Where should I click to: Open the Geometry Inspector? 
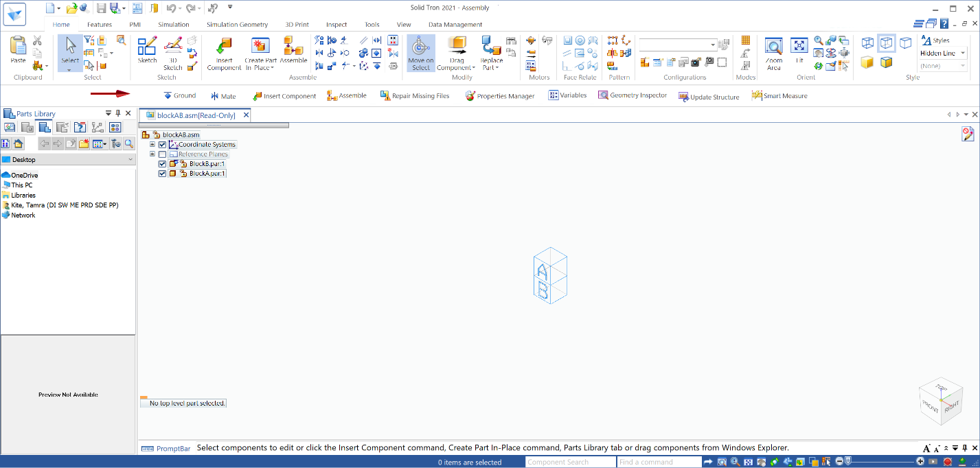pos(633,95)
